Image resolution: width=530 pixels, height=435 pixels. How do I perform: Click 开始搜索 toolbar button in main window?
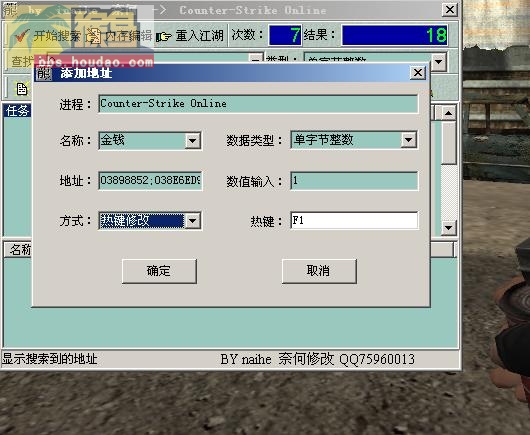point(47,35)
